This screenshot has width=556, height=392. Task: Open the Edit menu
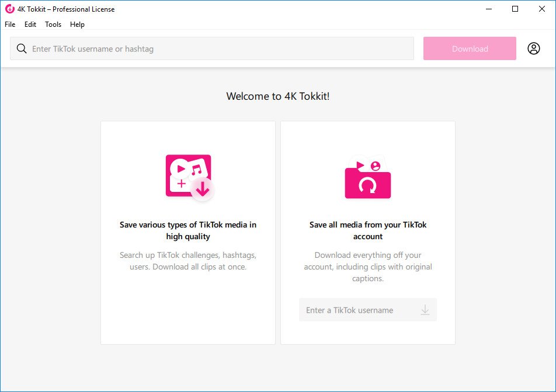[x=30, y=24]
